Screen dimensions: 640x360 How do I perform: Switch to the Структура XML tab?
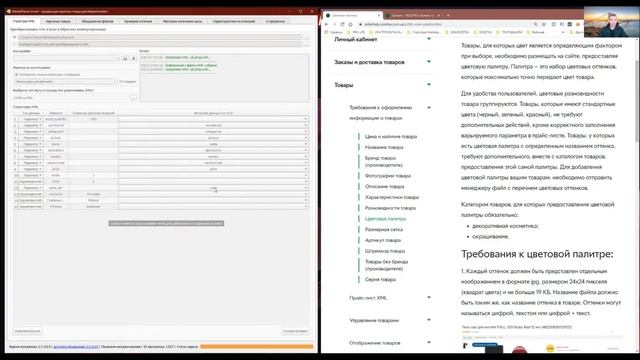pyautogui.click(x=24, y=21)
